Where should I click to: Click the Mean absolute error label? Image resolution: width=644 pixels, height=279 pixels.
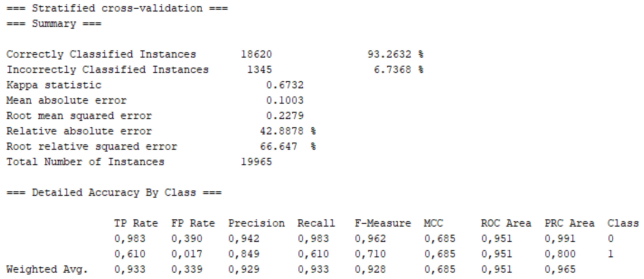[66, 101]
